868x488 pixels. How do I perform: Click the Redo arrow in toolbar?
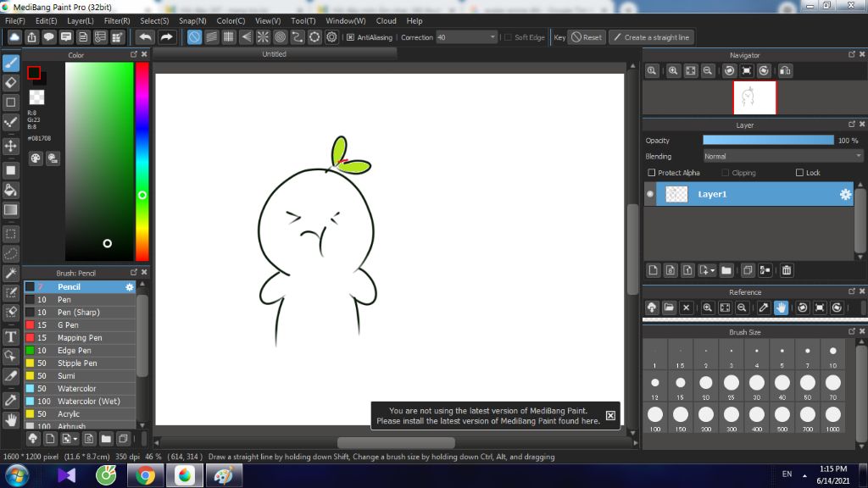click(x=166, y=37)
